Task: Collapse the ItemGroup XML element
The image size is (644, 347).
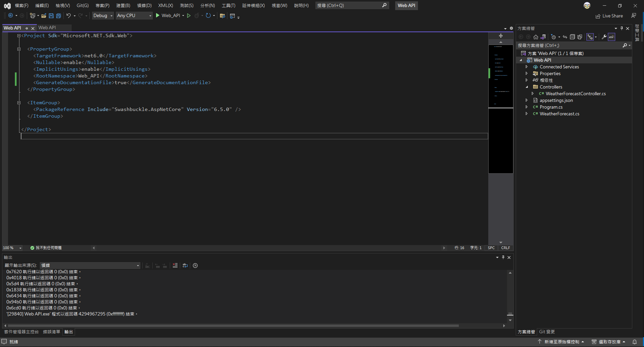Action: click(19, 103)
